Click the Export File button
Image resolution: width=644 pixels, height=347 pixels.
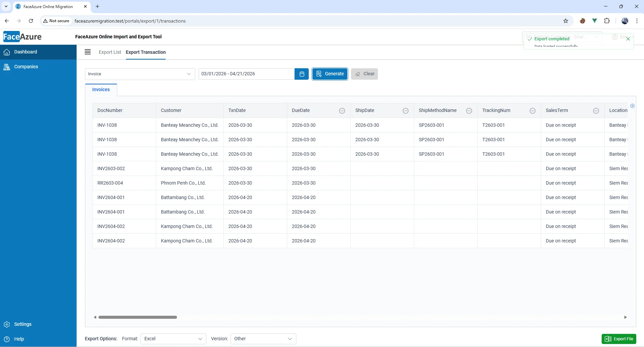click(619, 339)
